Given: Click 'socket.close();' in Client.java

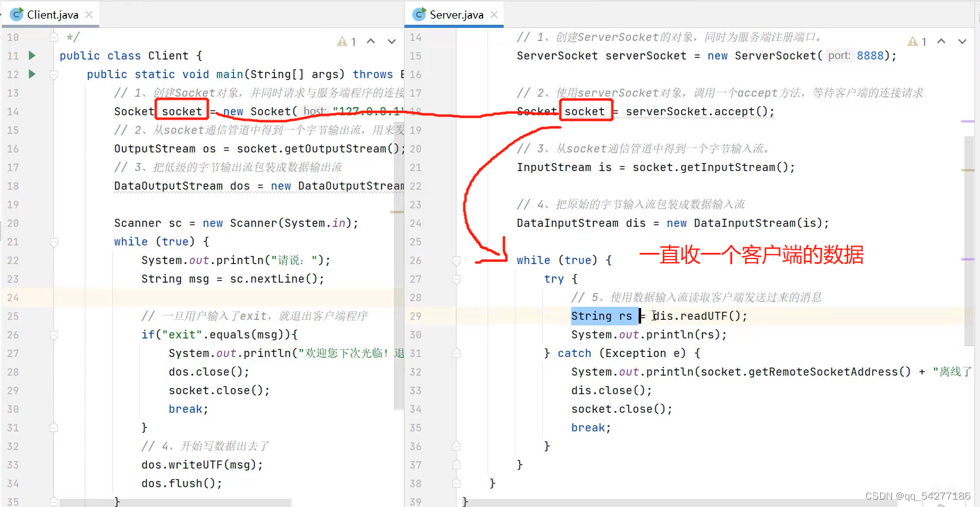Looking at the screenshot, I should click(x=219, y=390).
